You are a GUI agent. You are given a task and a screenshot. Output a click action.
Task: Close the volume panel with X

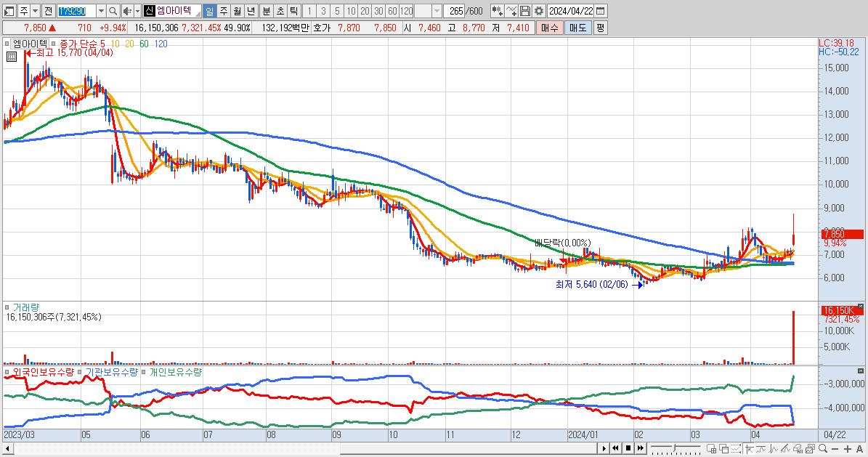(860, 306)
